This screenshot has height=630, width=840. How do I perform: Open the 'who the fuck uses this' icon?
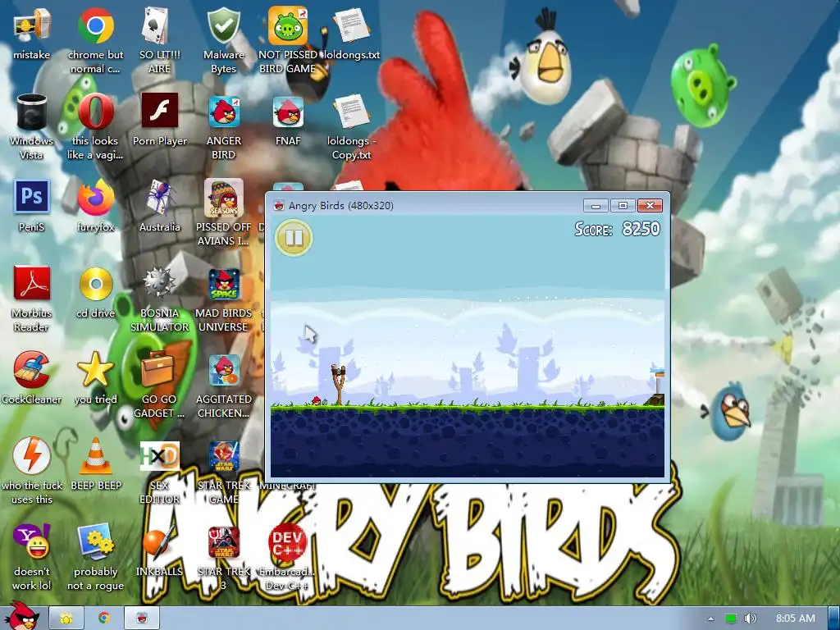[32, 455]
